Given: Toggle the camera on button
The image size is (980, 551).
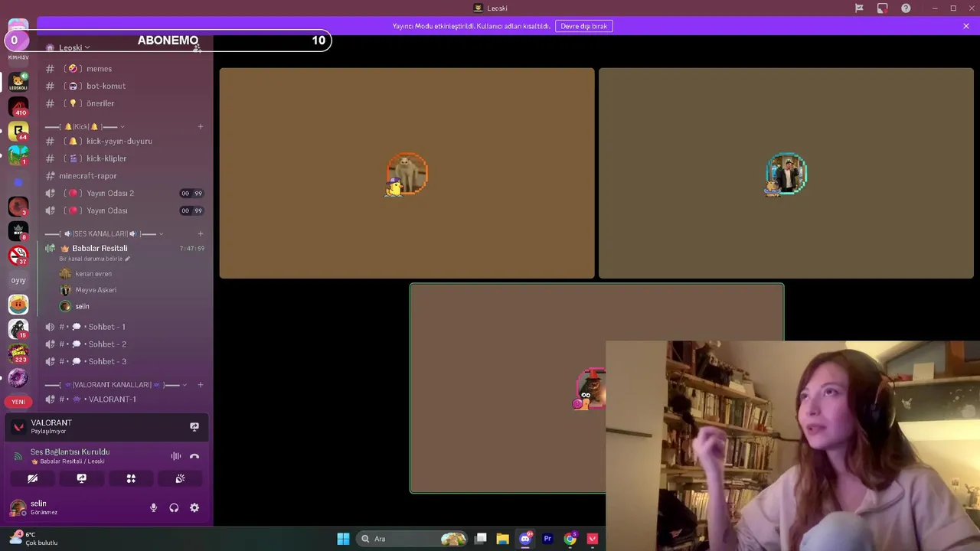Looking at the screenshot, I should [32, 478].
